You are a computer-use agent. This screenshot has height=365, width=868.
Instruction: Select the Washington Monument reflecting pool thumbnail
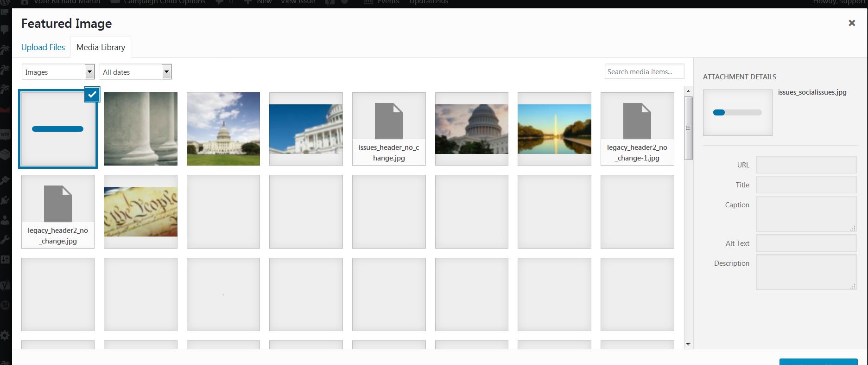click(x=554, y=129)
